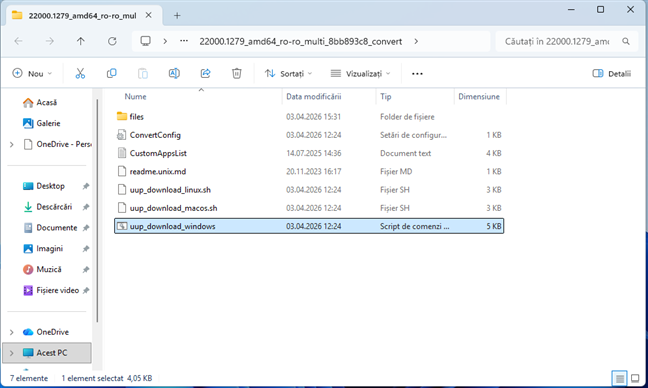Screen dimensions: 648x388
Task: Open Descărcări in the navigation pane
Action: pyautogui.click(x=48, y=207)
